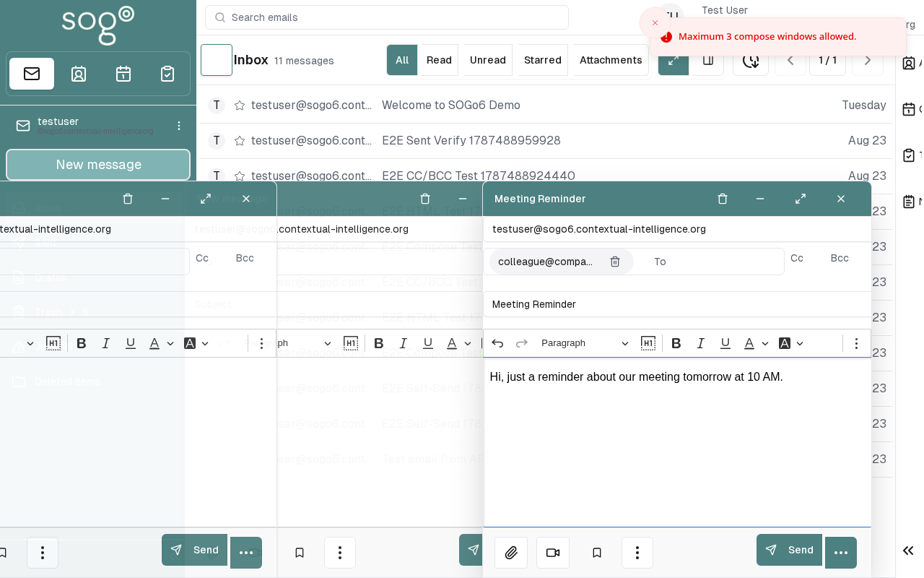Image resolution: width=924 pixels, height=578 pixels.
Task: Toggle italic in middle compose window
Action: point(404,343)
